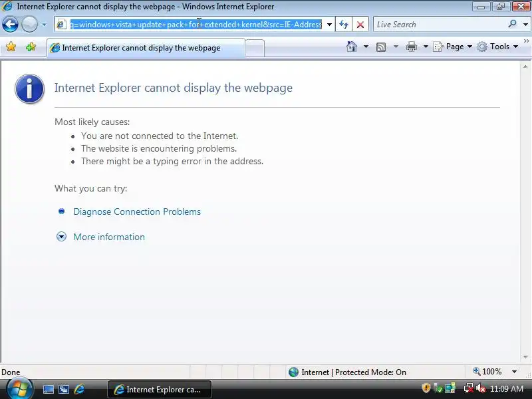Screen dimensions: 532x399
Task: Expand the More information section
Action: point(61,237)
